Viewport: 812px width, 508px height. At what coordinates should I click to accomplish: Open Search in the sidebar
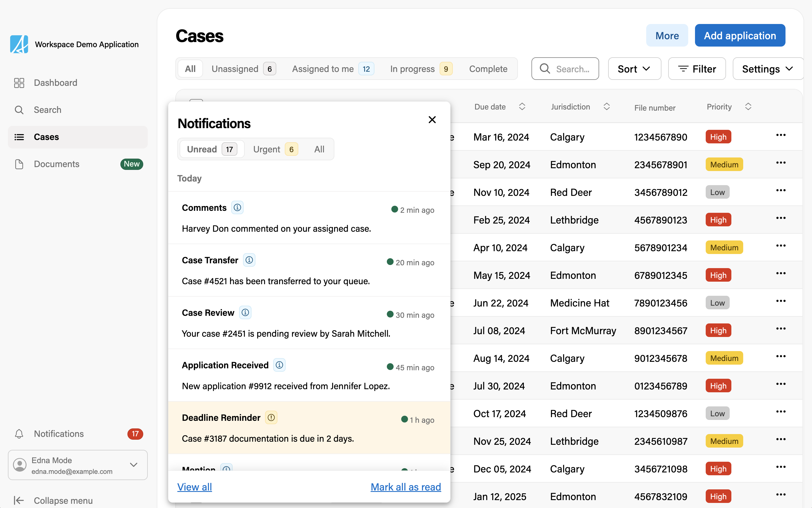[x=78, y=110]
